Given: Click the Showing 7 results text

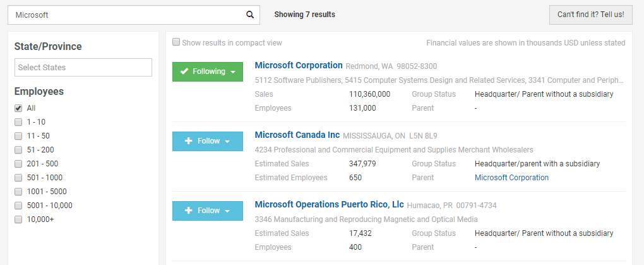Looking at the screenshot, I should click(305, 15).
